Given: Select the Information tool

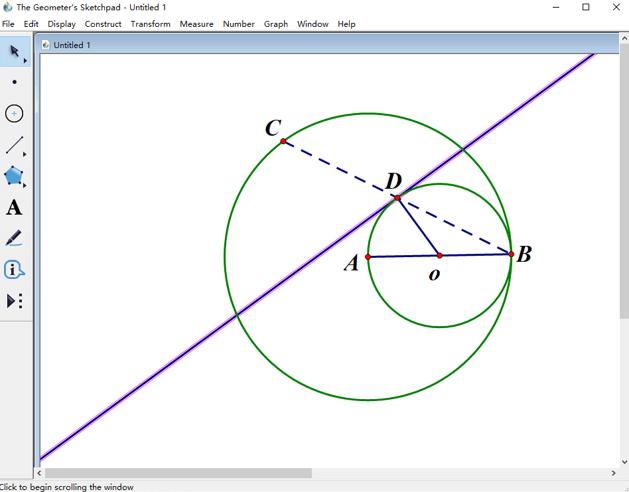Looking at the screenshot, I should coord(14,269).
